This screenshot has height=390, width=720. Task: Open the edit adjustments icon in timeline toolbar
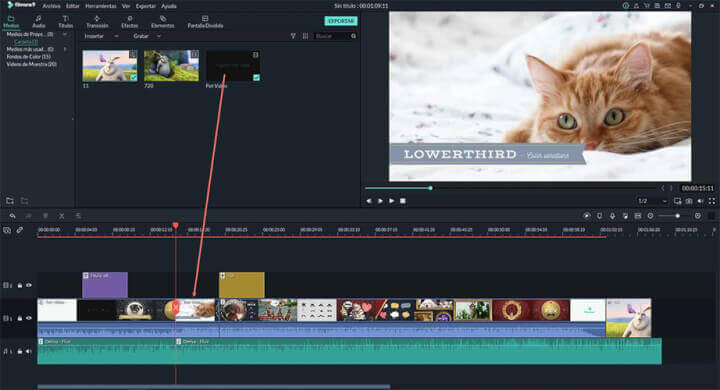[78, 215]
